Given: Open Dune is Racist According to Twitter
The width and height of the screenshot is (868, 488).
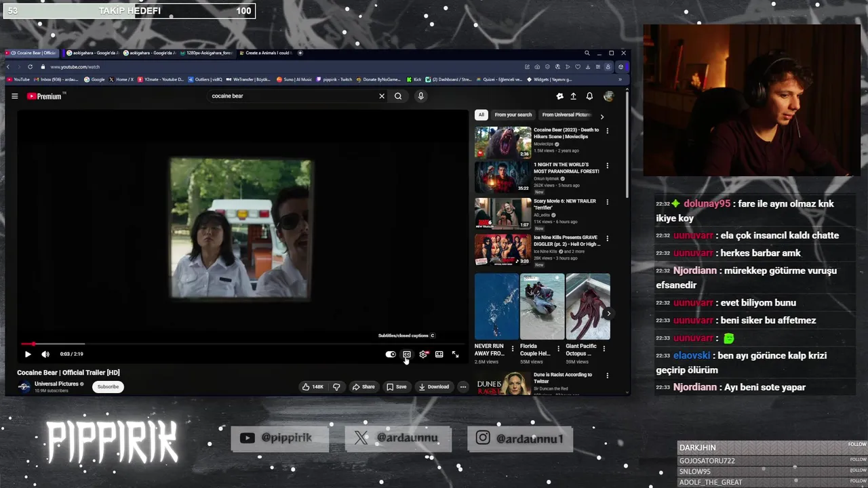Looking at the screenshot, I should click(x=562, y=378).
